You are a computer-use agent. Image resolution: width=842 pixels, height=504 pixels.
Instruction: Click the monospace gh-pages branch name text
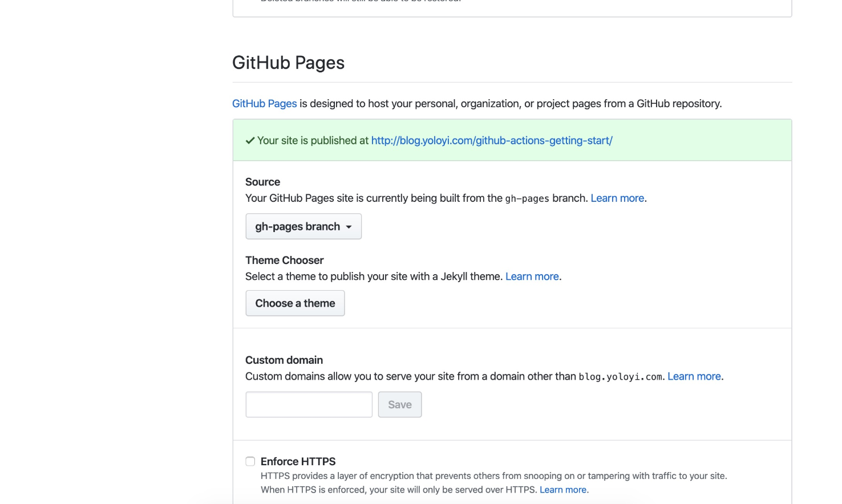[x=527, y=199]
